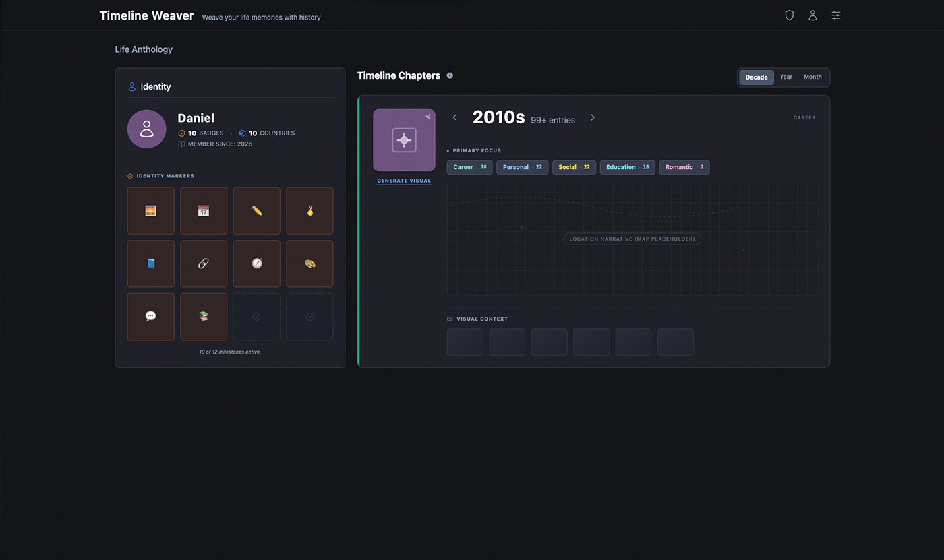Screen dimensions: 944x560
Task: Select the chain link identity marker
Action: coord(204,263)
